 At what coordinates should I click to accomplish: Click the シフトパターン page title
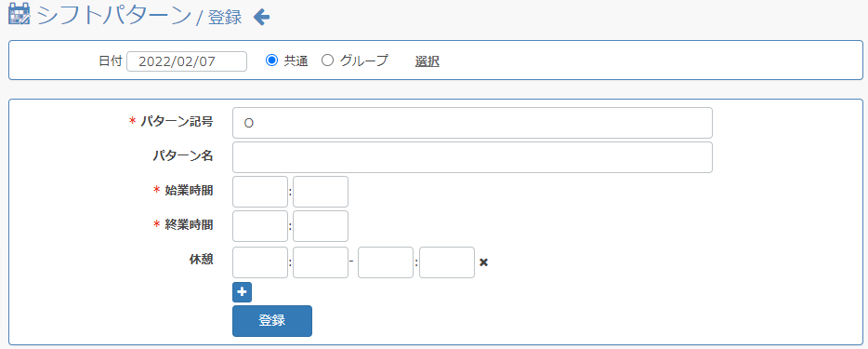pos(113,16)
